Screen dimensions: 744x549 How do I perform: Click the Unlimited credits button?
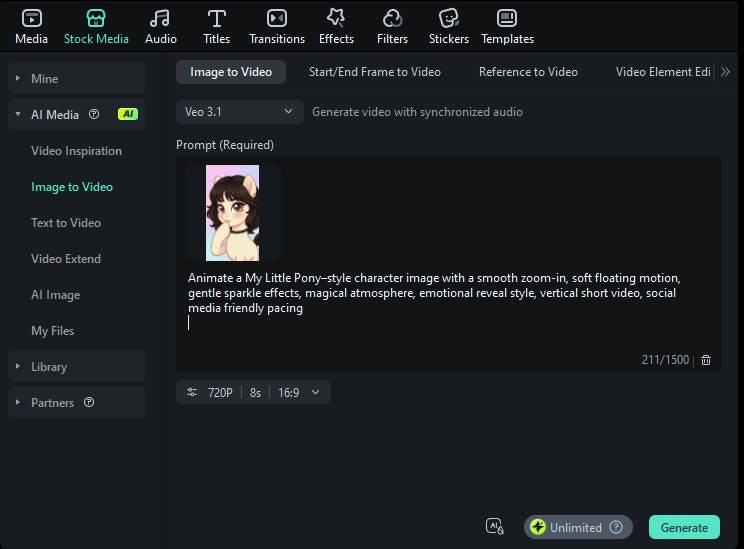click(578, 527)
